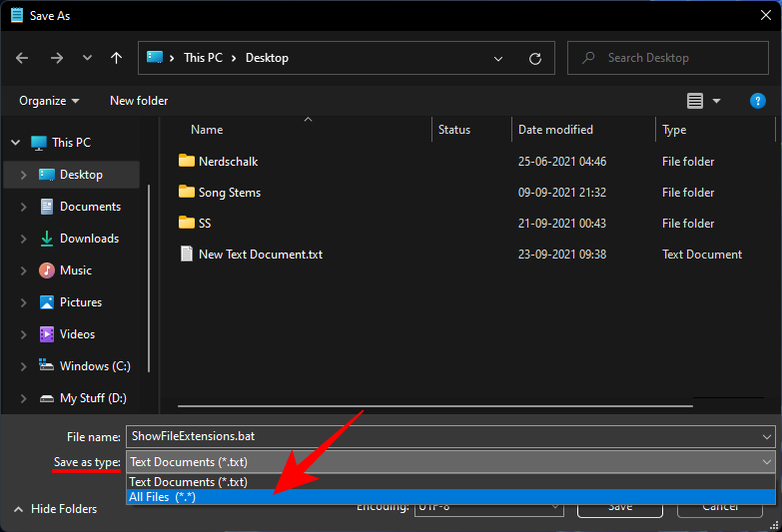This screenshot has height=532, width=782.
Task: Select Videos in navigation pane
Action: pos(77,334)
